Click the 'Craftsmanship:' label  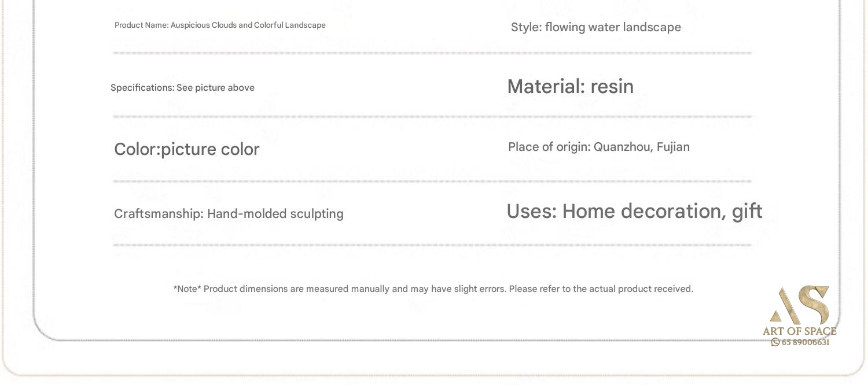point(159,214)
